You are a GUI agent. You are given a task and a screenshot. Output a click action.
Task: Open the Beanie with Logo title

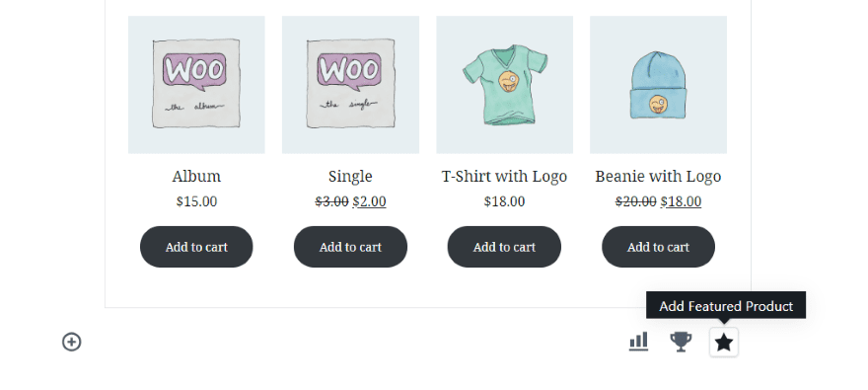pyautogui.click(x=658, y=177)
